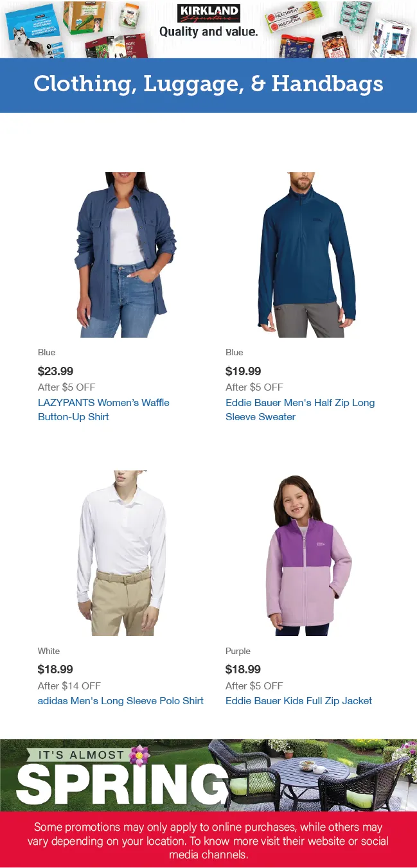Click the Kirkland Signature logo
The width and height of the screenshot is (417, 868).
208,13
